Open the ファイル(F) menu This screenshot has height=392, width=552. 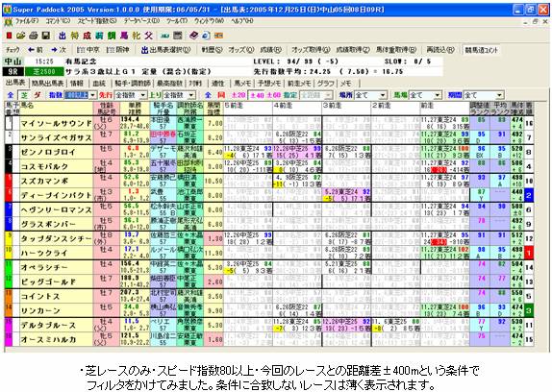[27, 21]
